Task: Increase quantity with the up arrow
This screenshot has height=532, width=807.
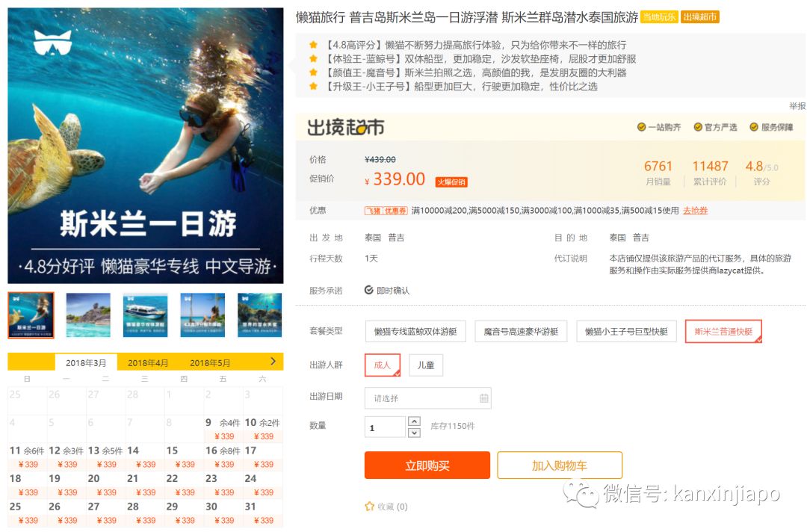Action: point(415,421)
